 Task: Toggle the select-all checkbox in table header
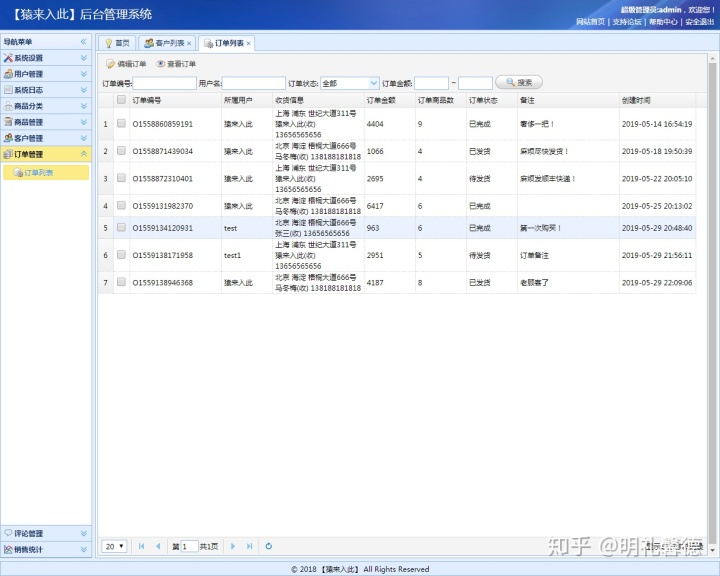click(x=121, y=100)
